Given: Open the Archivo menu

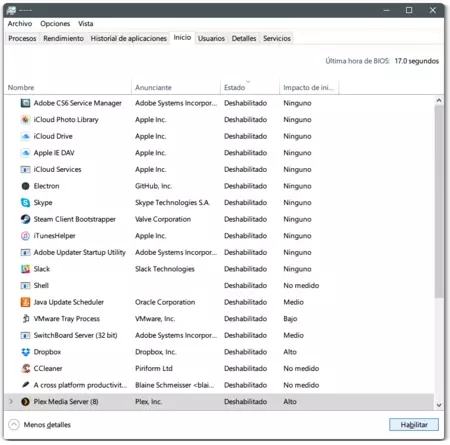Looking at the screenshot, I should coord(20,24).
